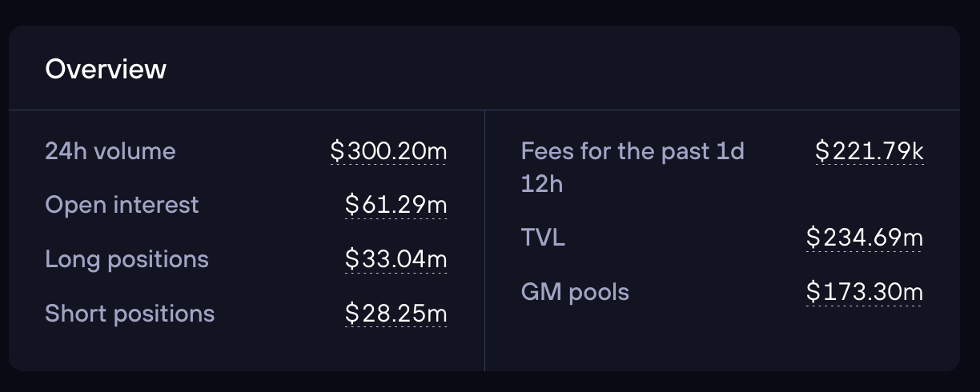Click the Short positions label
Screen dimensions: 980x392
[x=130, y=314]
